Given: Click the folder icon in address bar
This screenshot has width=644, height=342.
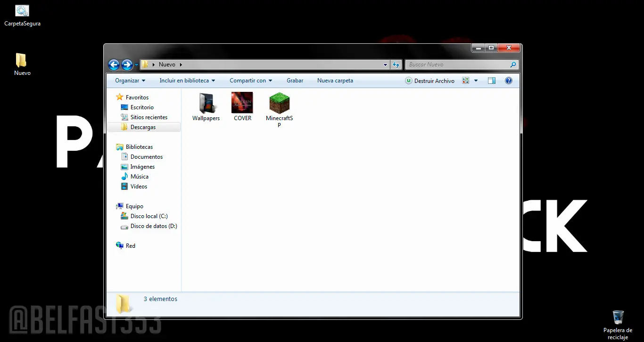Looking at the screenshot, I should coord(146,65).
